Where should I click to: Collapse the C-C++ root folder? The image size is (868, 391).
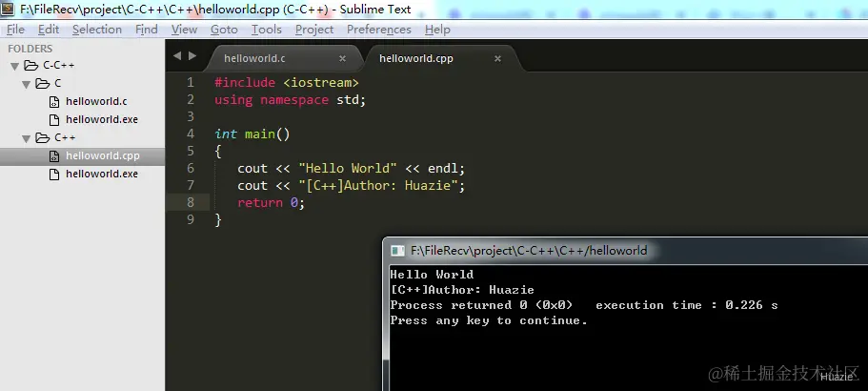15,67
